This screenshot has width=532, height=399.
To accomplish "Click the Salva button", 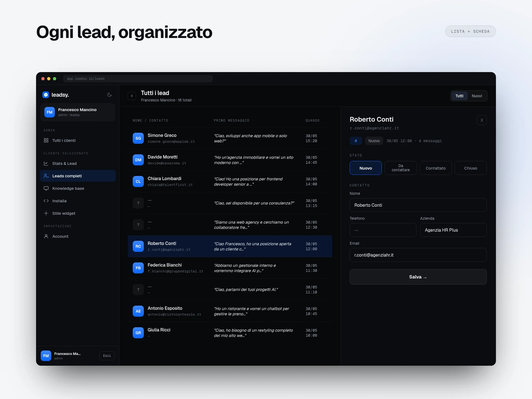I will tap(418, 277).
